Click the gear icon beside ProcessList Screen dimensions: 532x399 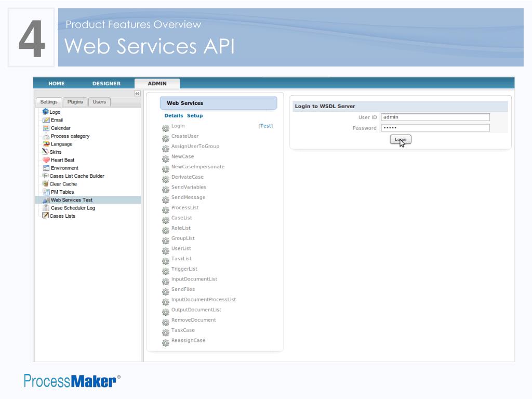click(166, 210)
